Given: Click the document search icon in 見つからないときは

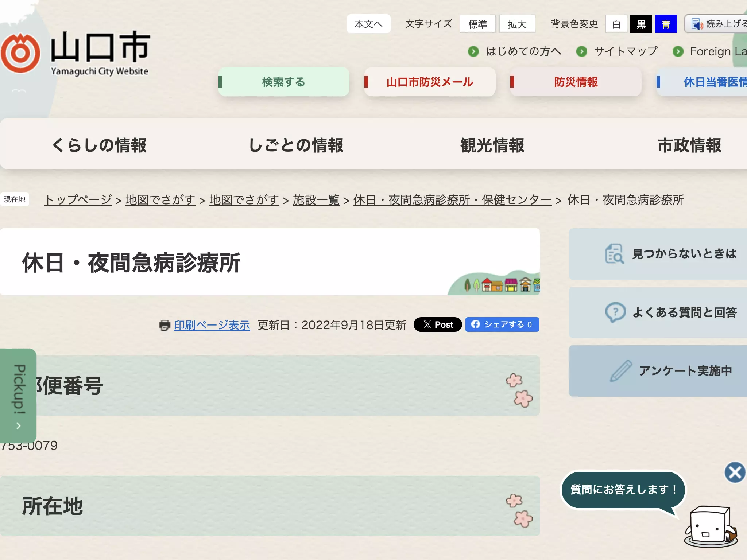Looking at the screenshot, I should click(x=615, y=254).
